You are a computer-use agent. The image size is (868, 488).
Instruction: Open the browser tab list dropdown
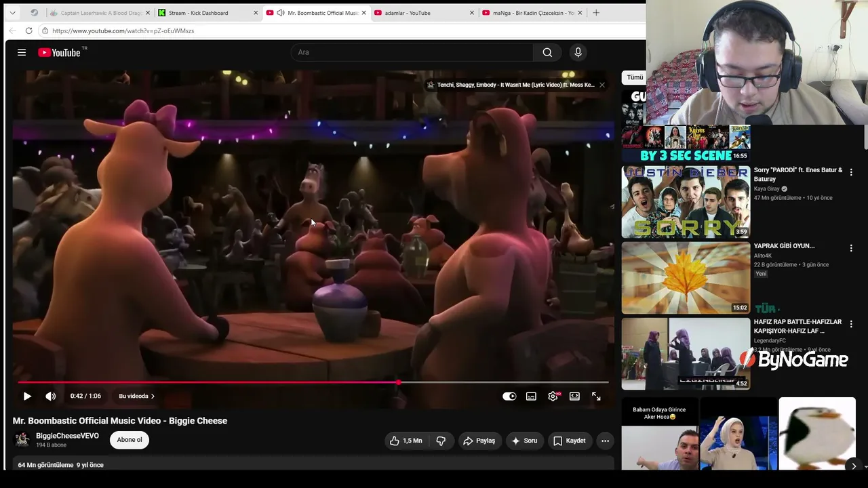(x=12, y=13)
